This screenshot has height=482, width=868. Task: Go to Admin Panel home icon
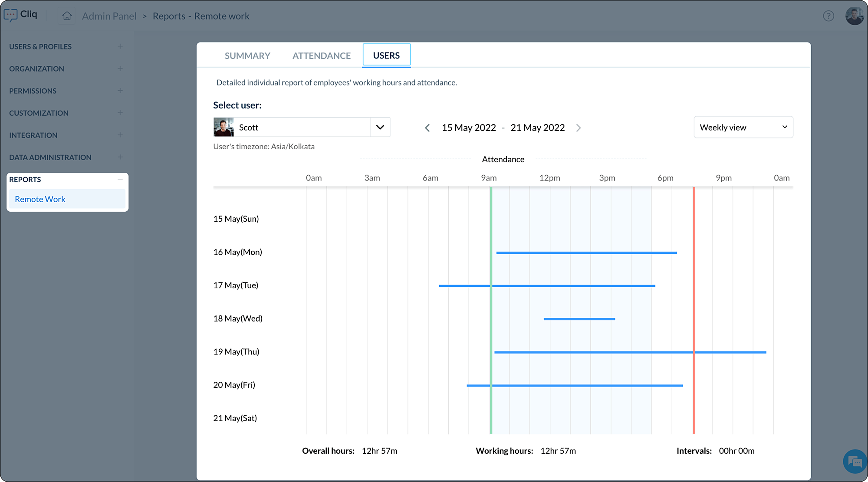coord(67,16)
